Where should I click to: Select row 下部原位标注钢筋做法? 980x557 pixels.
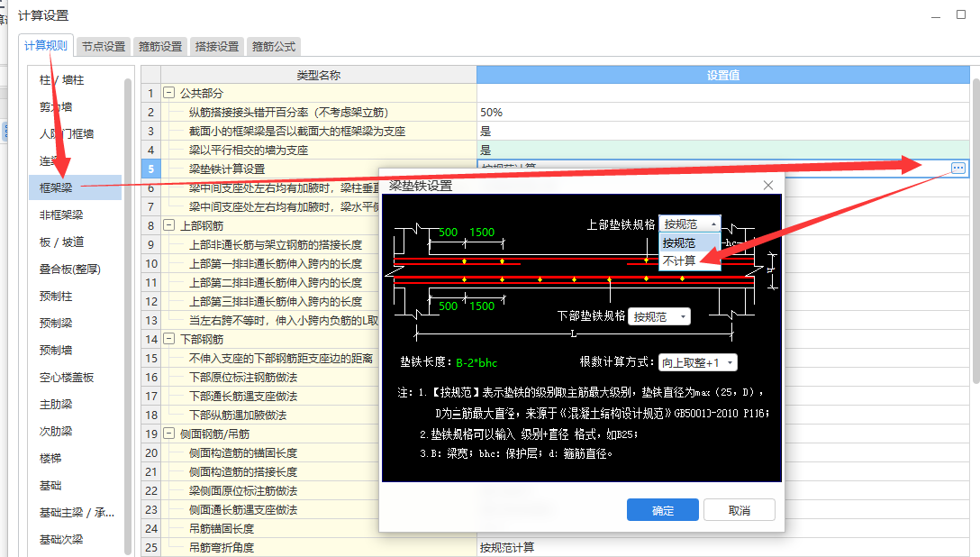pyautogui.click(x=270, y=377)
